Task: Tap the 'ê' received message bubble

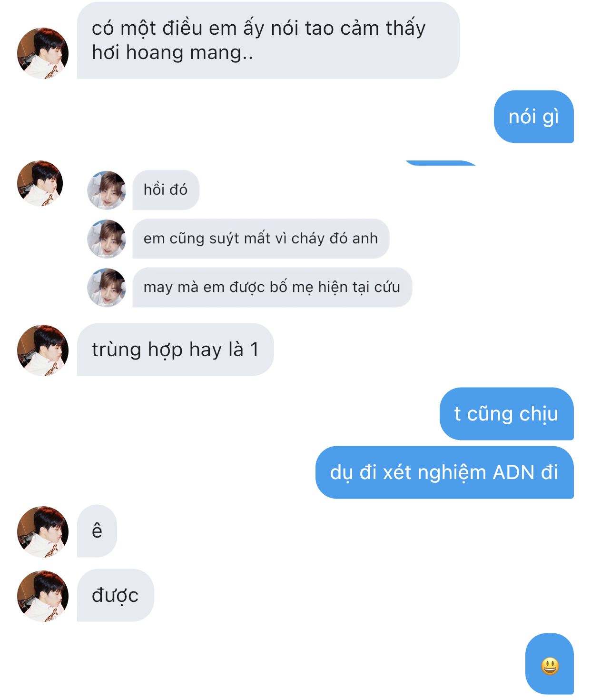Action: (x=97, y=531)
